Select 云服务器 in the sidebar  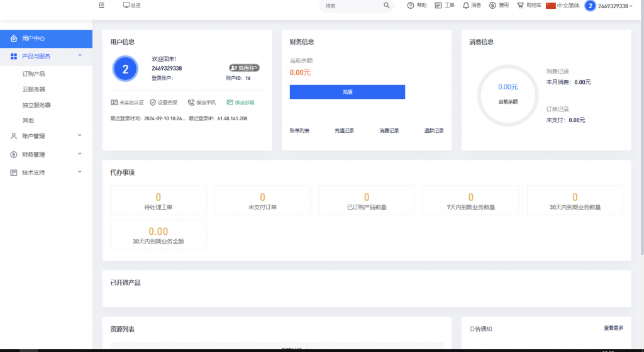tap(34, 89)
